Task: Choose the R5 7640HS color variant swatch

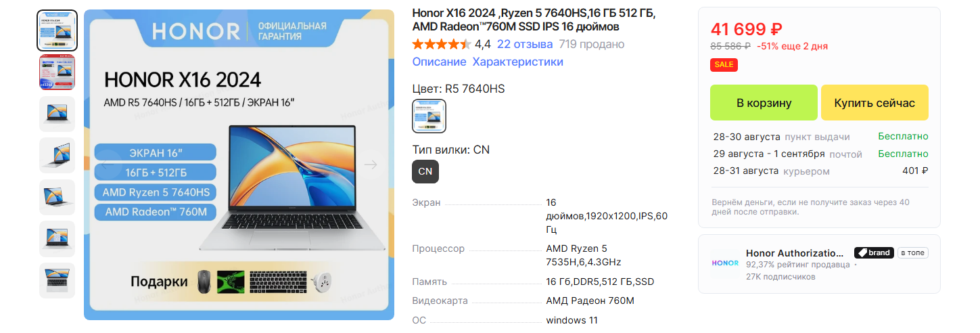Action: 429,116
